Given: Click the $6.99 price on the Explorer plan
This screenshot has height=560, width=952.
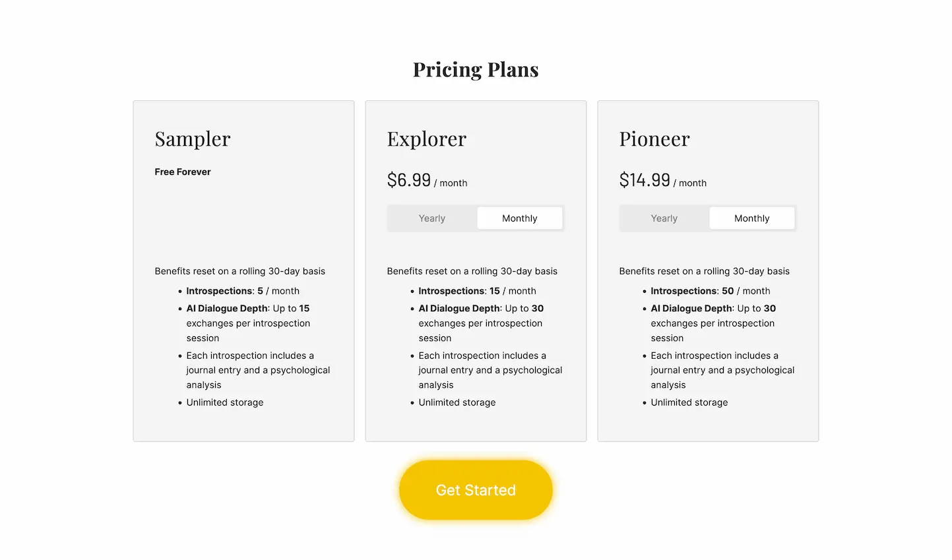Looking at the screenshot, I should tap(408, 179).
